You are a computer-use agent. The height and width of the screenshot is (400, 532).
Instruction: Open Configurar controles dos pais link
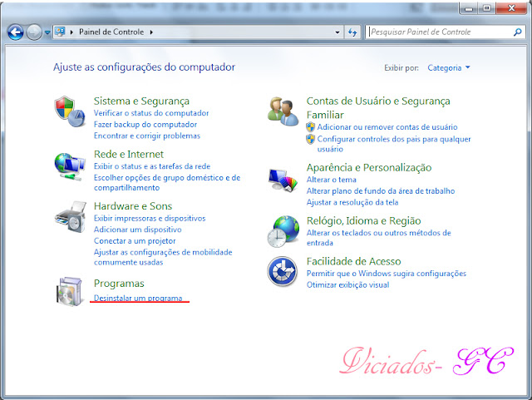[394, 144]
